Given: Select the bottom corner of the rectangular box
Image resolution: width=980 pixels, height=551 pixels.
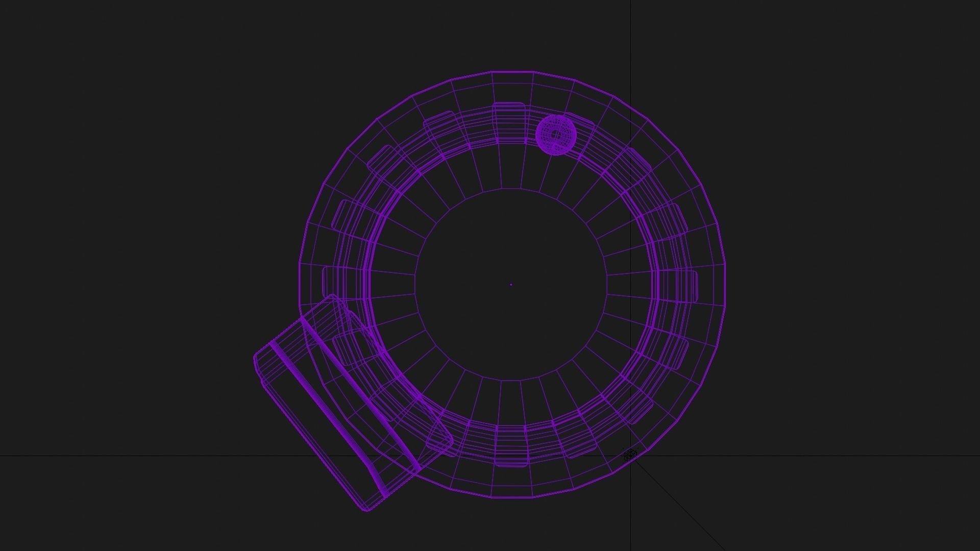Looking at the screenshot, I should [x=366, y=509].
